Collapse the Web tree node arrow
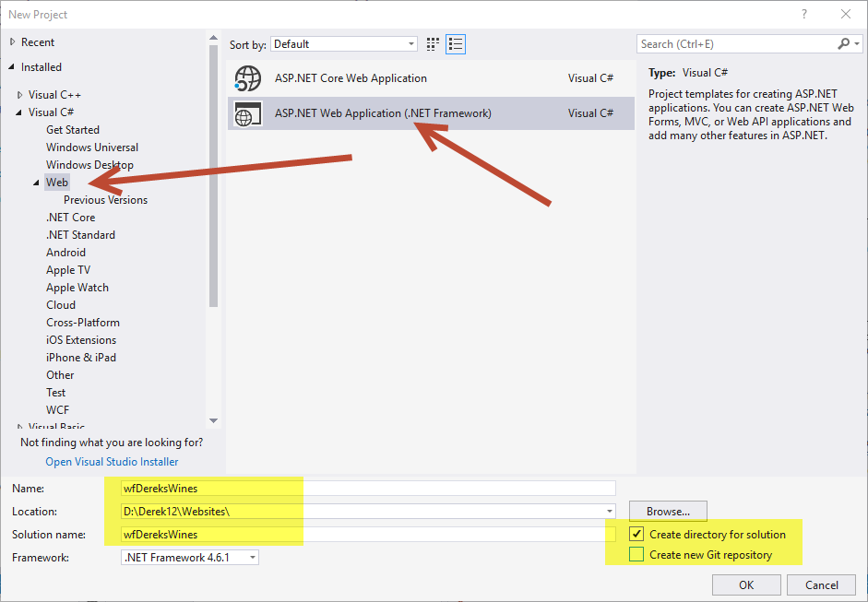Viewport: 868px width, 602px height. point(37,183)
